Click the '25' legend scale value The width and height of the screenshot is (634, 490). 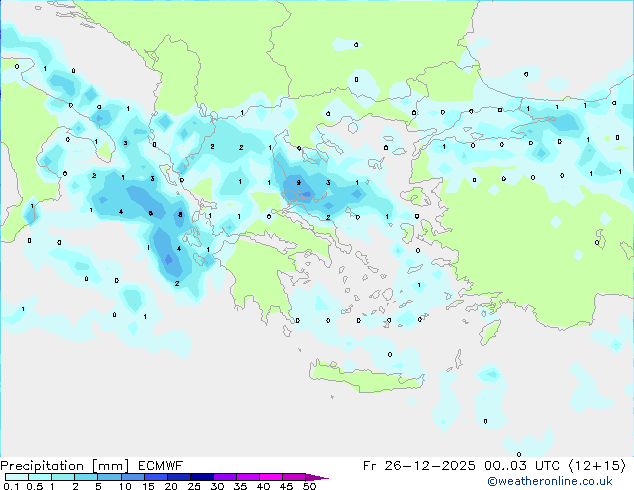click(194, 486)
